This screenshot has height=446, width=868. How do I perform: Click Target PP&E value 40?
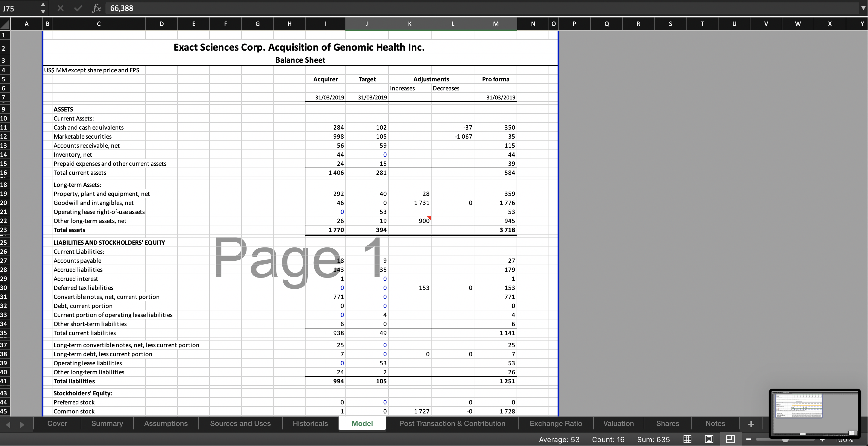tap(383, 194)
